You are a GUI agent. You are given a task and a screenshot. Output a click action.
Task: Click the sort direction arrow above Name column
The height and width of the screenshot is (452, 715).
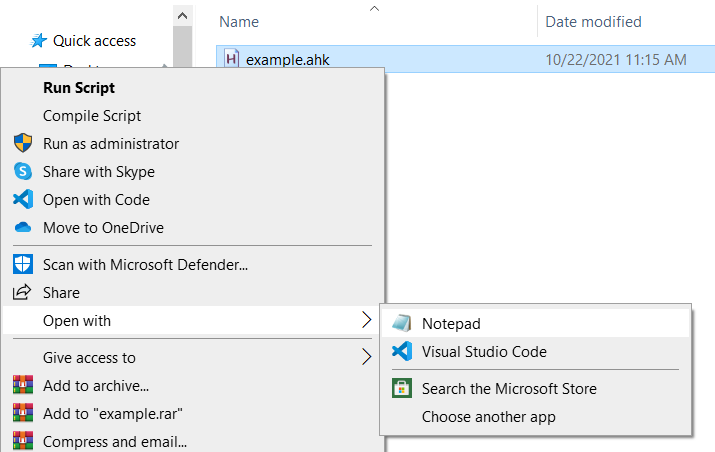coord(374,8)
